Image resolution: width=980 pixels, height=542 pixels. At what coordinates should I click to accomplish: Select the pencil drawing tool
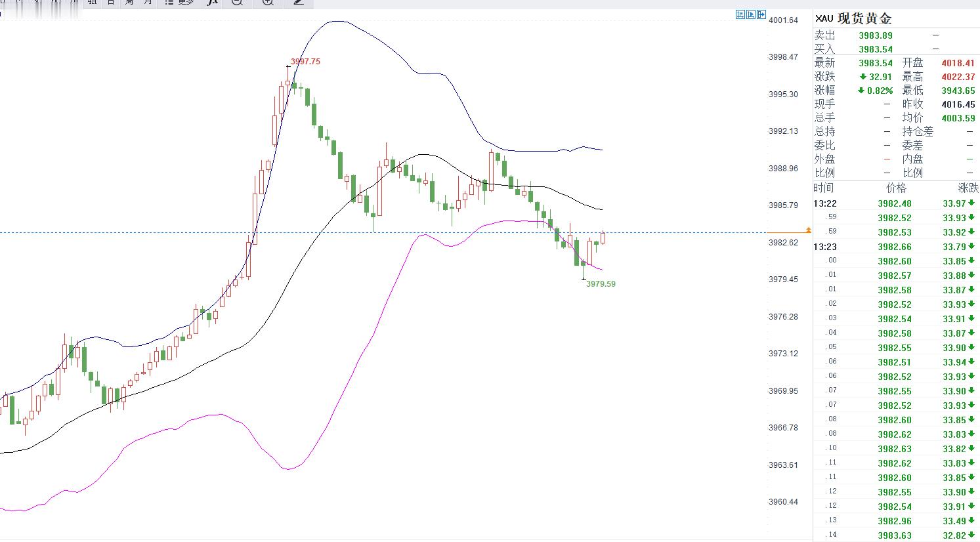click(299, 3)
